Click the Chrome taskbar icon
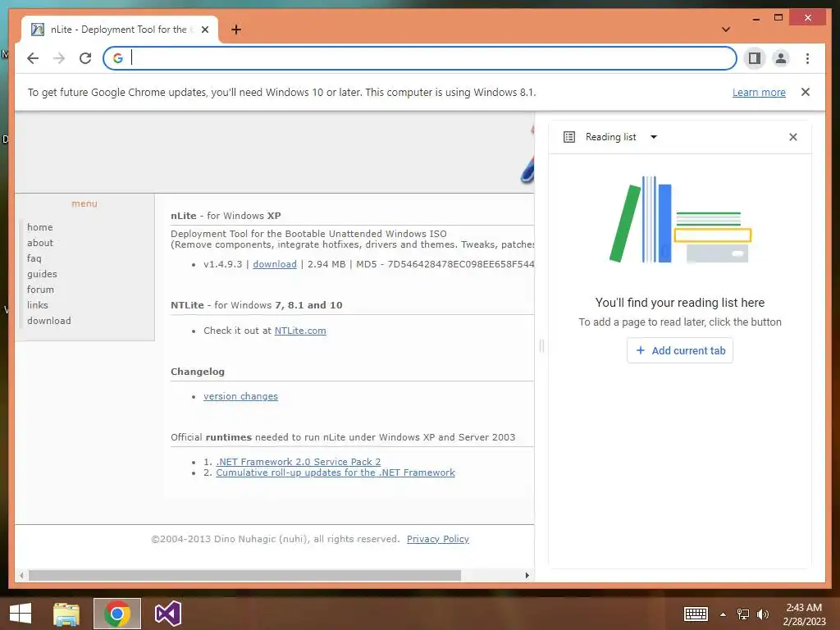Image resolution: width=840 pixels, height=630 pixels. [116, 614]
